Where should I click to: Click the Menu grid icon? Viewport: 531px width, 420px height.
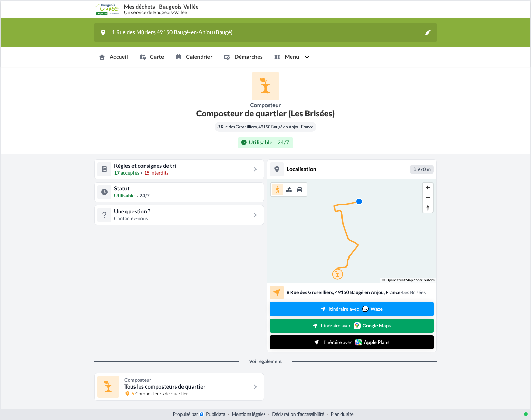277,57
